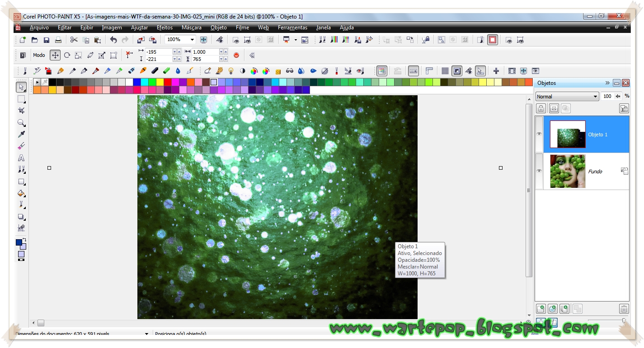644x348 pixels.
Task: Click the Objeto 1 layer thumbnail
Action: tap(568, 134)
